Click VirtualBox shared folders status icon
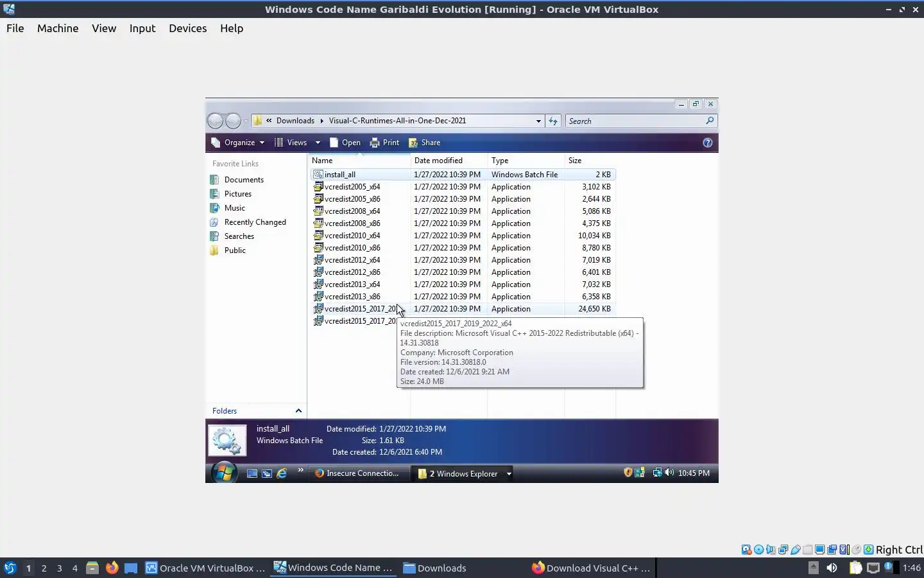924x578 pixels. [808, 550]
